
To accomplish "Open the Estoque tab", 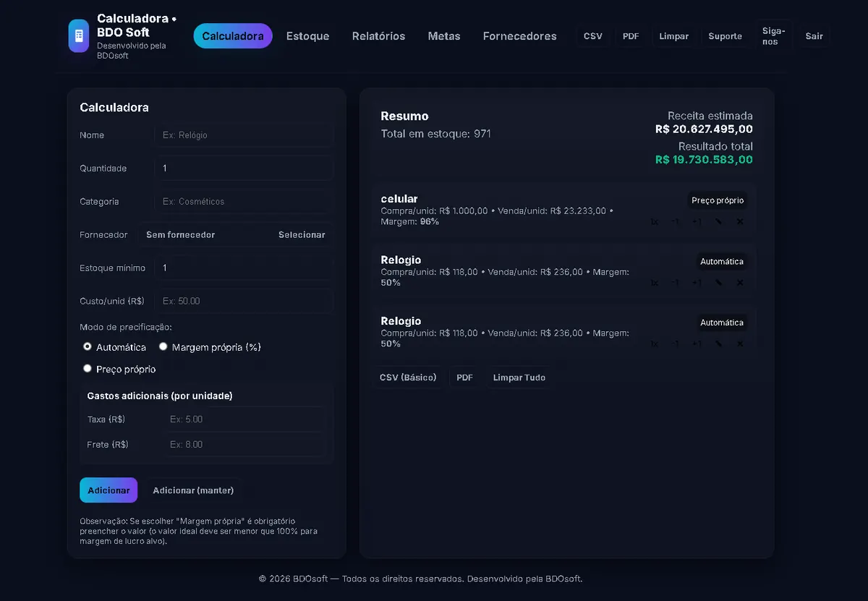I will [307, 36].
